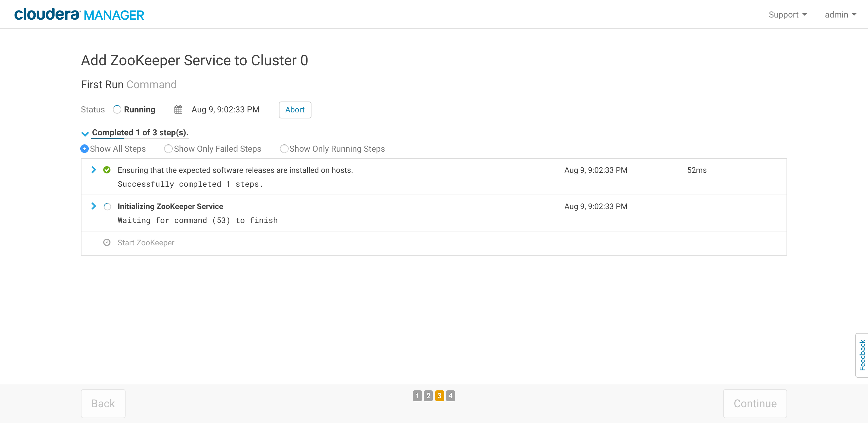Click 'Successfully completed 1 steps.' message
The height and width of the screenshot is (423, 868).
(190, 184)
